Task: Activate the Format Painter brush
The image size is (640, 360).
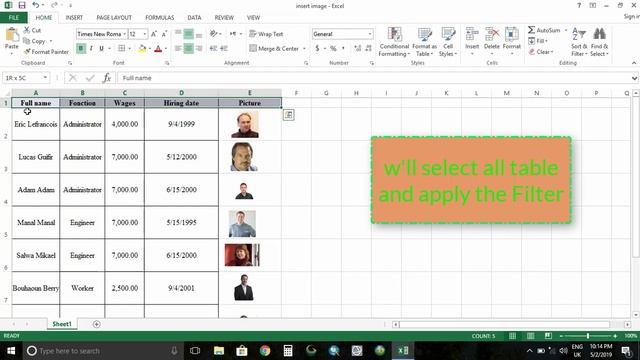Action: click(46, 52)
